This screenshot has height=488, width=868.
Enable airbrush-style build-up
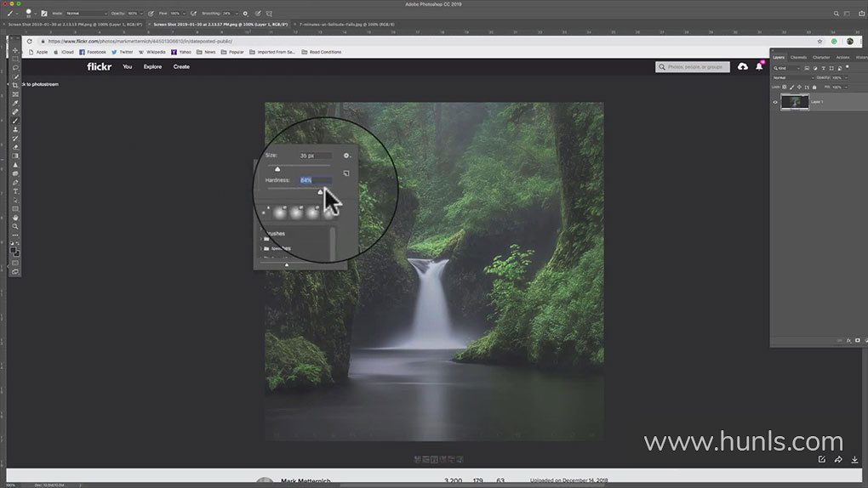[x=194, y=14]
